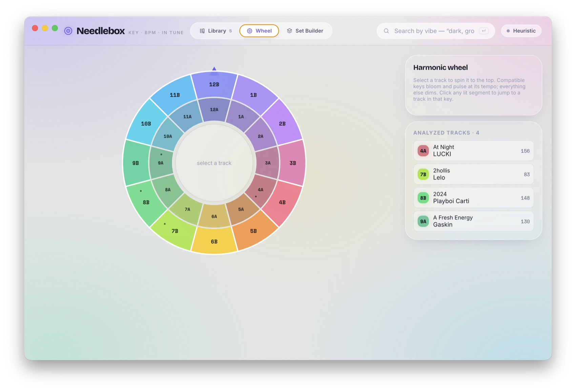
Task: Click the 156 BPM value for At Night
Action: [525, 151]
